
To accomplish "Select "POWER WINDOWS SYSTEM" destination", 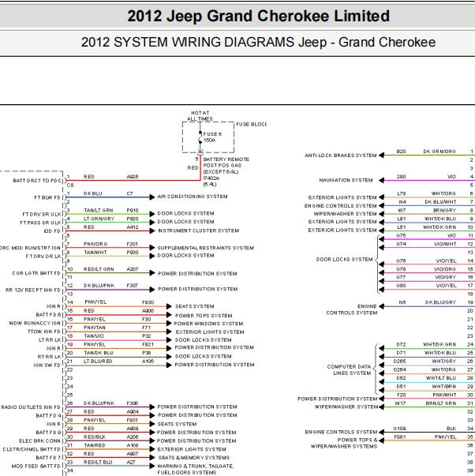I will pyautogui.click(x=208, y=324).
